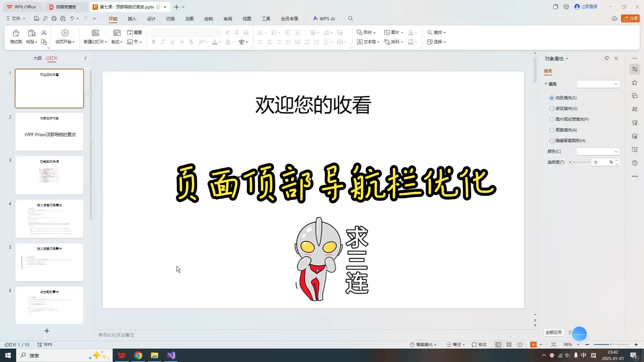Open the fill type dropdown in properties
The width and height of the screenshot is (644, 362).
(x=598, y=84)
